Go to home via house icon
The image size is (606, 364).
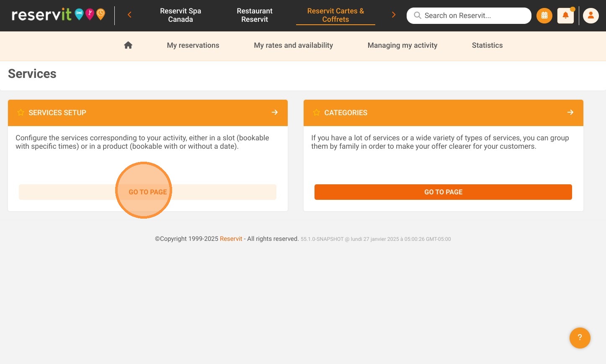click(x=128, y=45)
